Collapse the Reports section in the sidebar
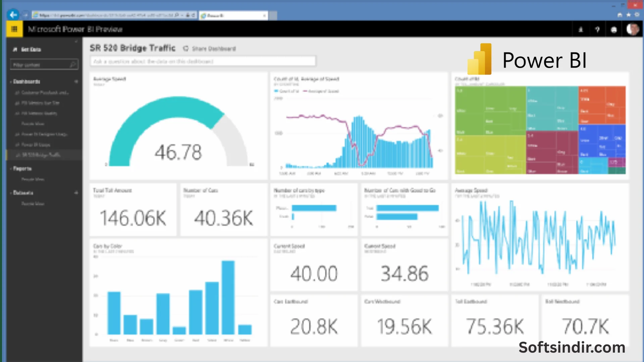 [11, 169]
